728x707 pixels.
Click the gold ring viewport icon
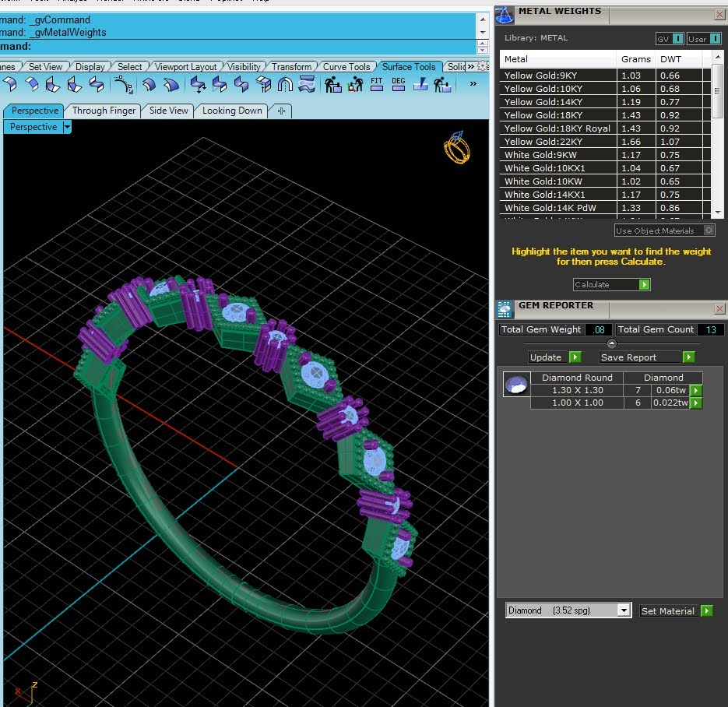point(457,148)
